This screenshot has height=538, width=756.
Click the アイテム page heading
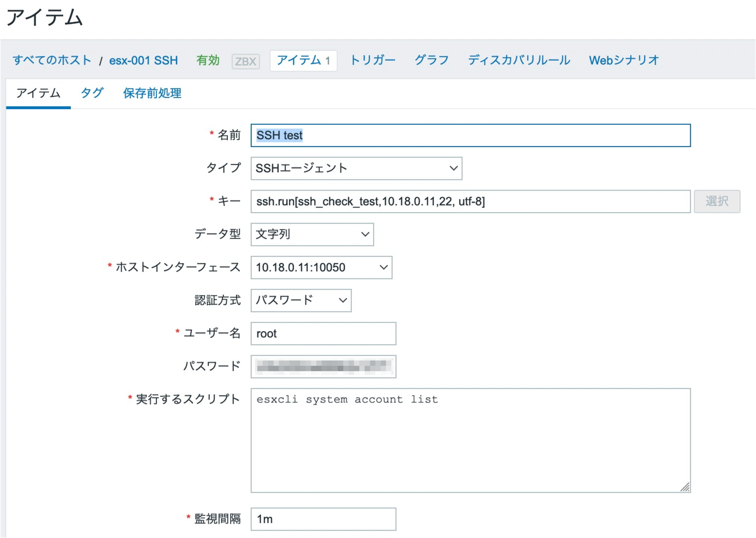point(45,17)
